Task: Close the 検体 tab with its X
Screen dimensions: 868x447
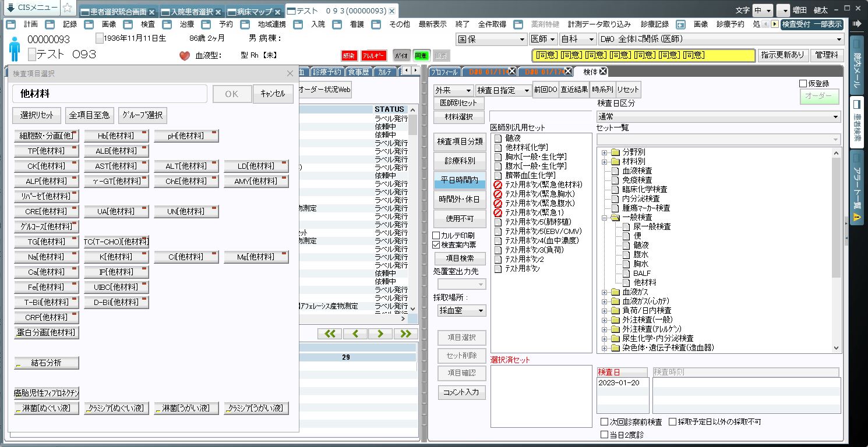Action: click(x=604, y=71)
